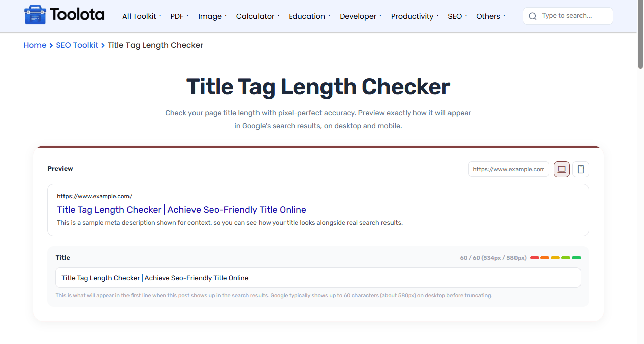Open the SEO dropdown menu
644x344 pixels.
coord(457,16)
